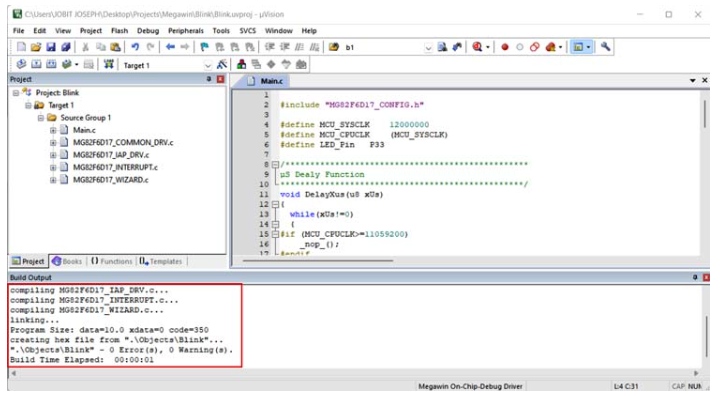Screen dimensions: 722x396
Task: Click the Find icon beside search box
Action: [442, 47]
